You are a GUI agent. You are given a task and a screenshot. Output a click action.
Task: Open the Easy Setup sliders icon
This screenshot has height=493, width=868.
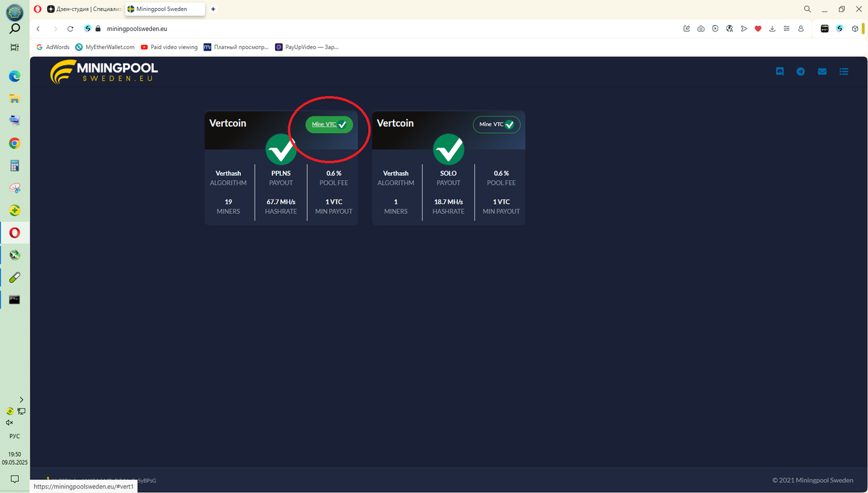pos(786,29)
